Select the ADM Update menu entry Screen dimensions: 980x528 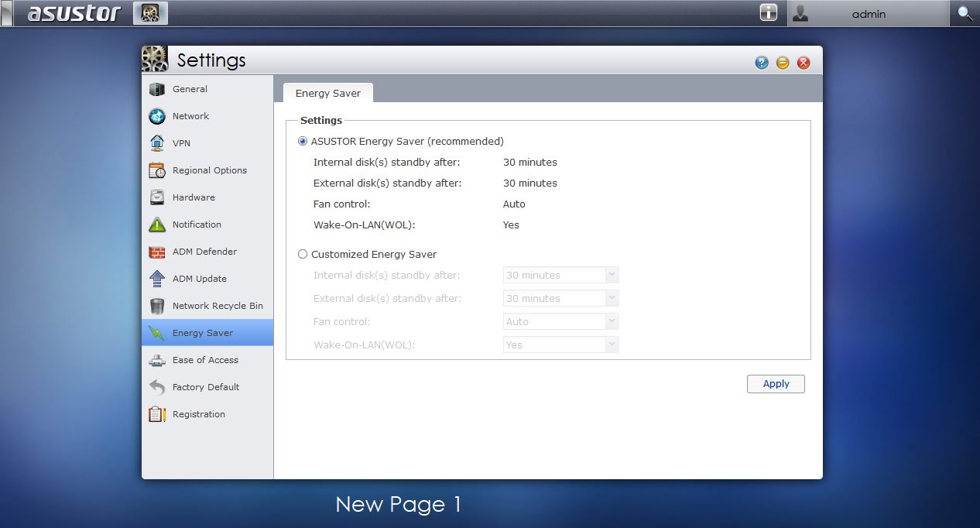pyautogui.click(x=207, y=279)
